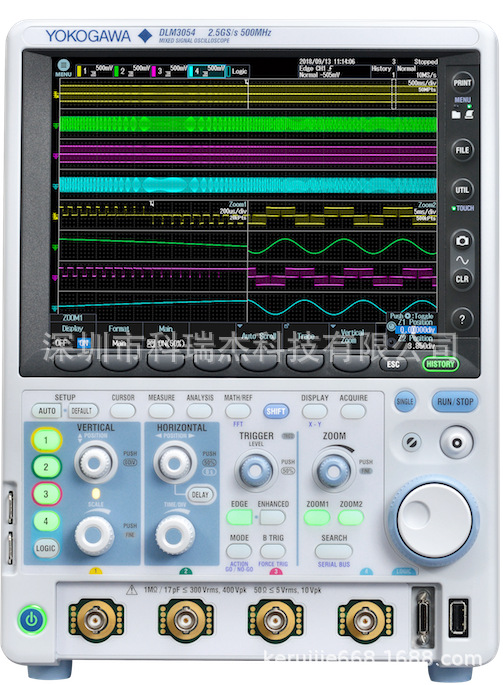Screen dimensions: 503x685
Task: Select the yellow channel 1 key
Action: tap(46, 440)
